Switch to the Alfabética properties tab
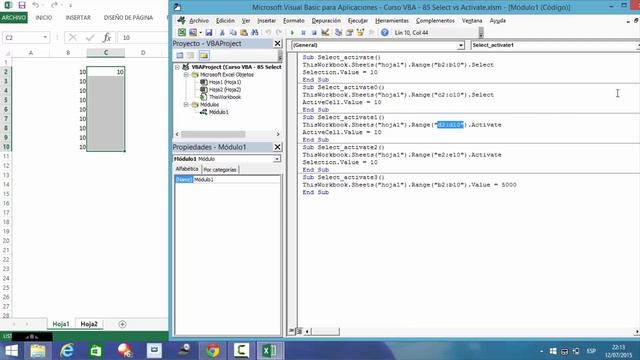Screen dimensions: 640x360 point(187,169)
